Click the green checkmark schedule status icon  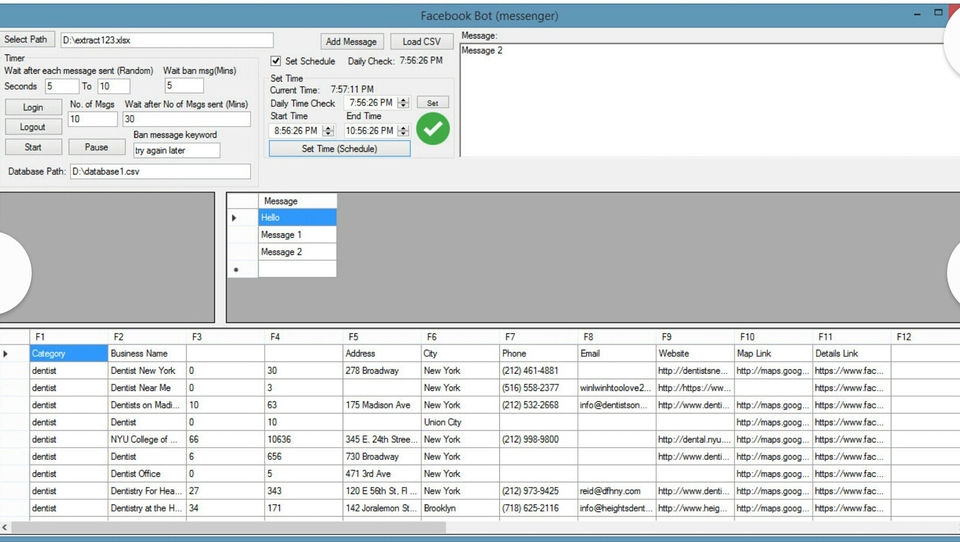click(x=433, y=129)
